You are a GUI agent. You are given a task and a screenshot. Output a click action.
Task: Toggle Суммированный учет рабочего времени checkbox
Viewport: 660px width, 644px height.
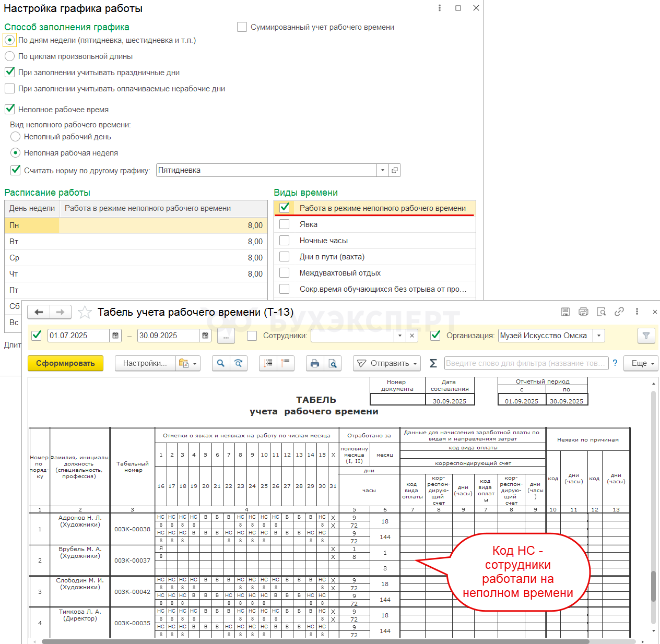pos(242,27)
